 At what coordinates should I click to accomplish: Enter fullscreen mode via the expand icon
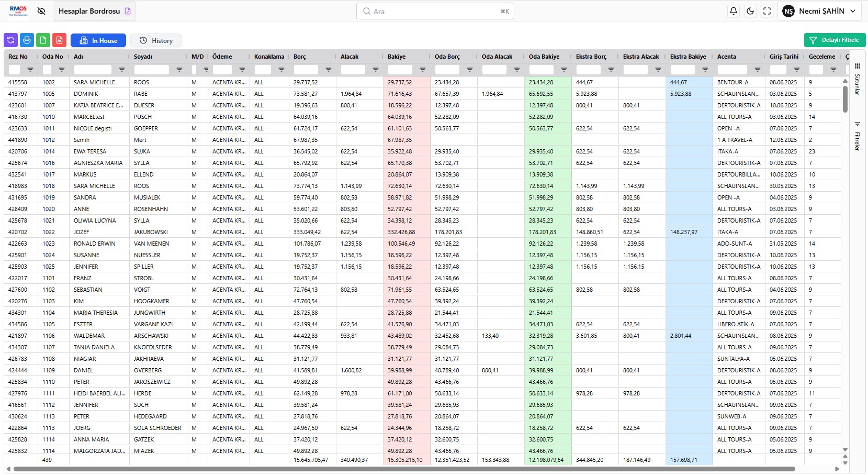[x=767, y=11]
